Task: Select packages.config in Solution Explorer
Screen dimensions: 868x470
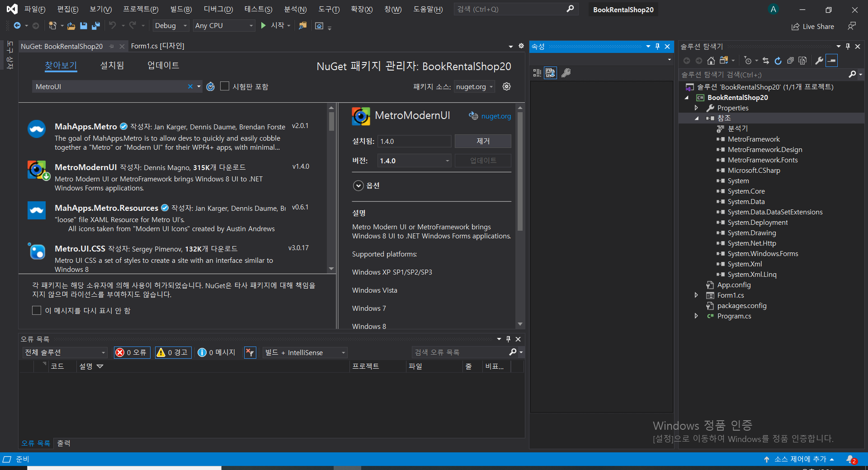Action: click(x=741, y=305)
